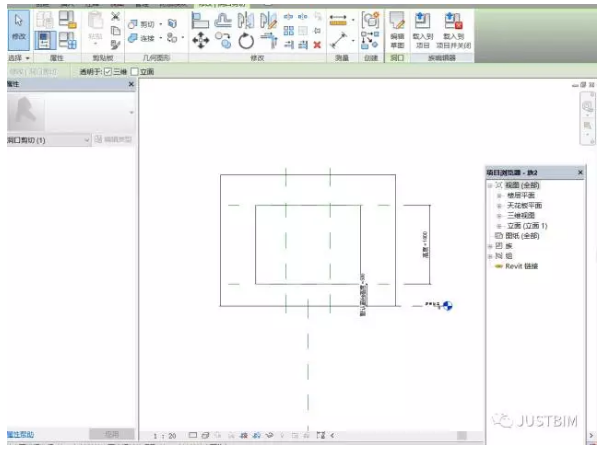The height and width of the screenshot is (454, 605).
Task: Click the Join geometry (连接) tool
Action: [x=141, y=38]
